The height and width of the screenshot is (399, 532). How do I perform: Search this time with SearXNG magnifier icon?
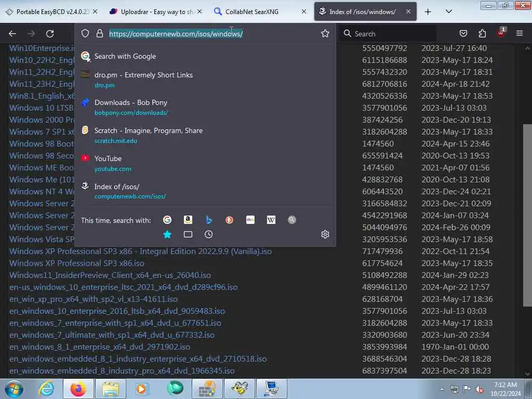pos(292,220)
